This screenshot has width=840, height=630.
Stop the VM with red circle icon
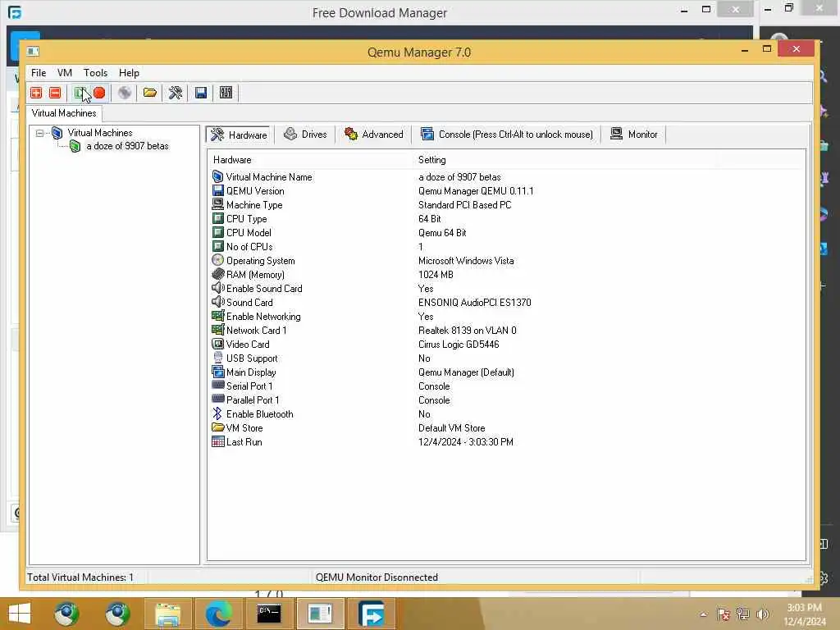coord(99,93)
